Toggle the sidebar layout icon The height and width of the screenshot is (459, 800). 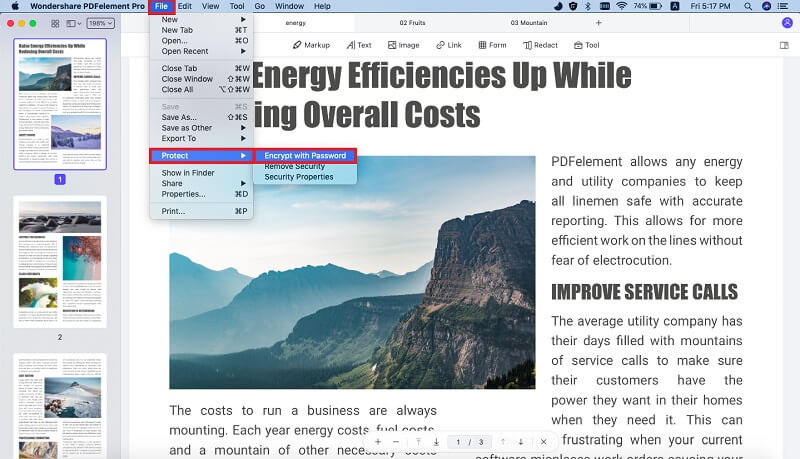[x=73, y=23]
